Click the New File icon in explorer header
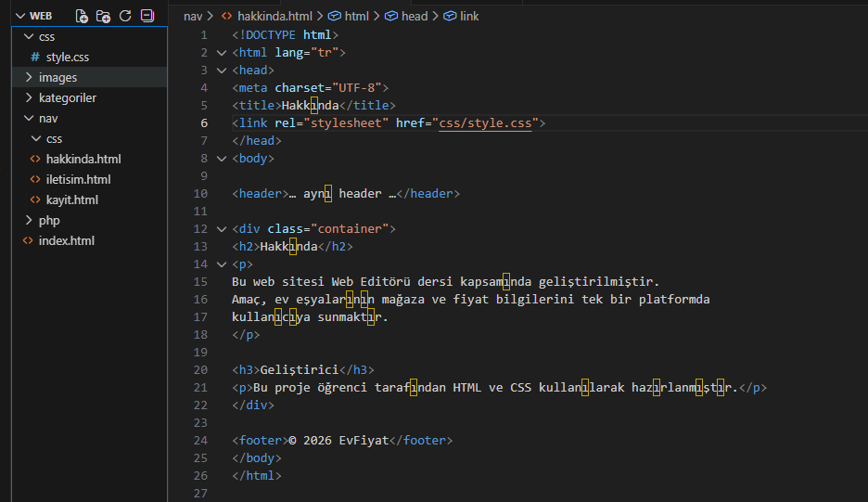The image size is (868, 502). pos(82,16)
